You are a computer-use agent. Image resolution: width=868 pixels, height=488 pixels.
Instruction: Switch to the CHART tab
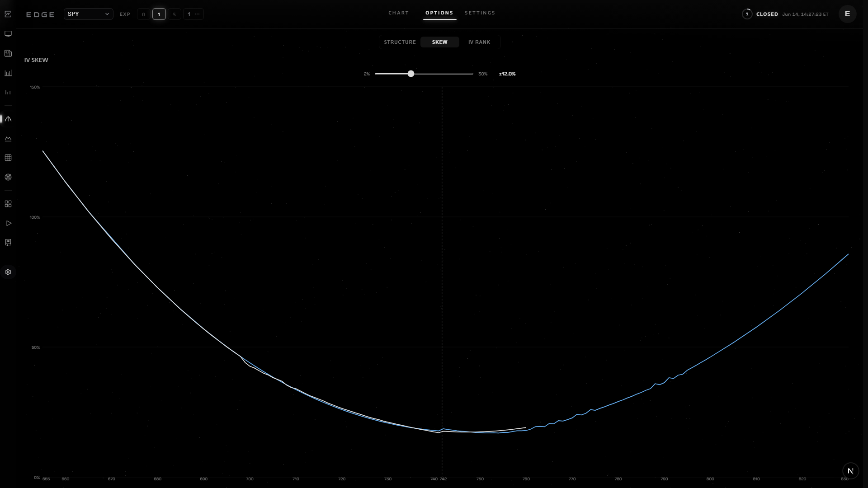click(x=398, y=13)
